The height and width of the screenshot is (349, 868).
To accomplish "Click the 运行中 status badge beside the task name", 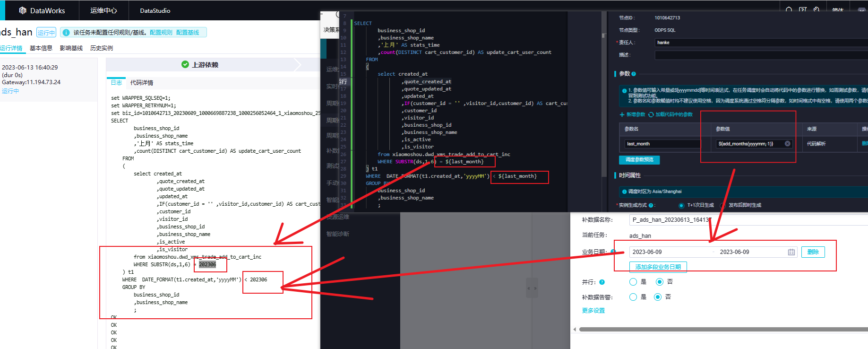I will [46, 33].
